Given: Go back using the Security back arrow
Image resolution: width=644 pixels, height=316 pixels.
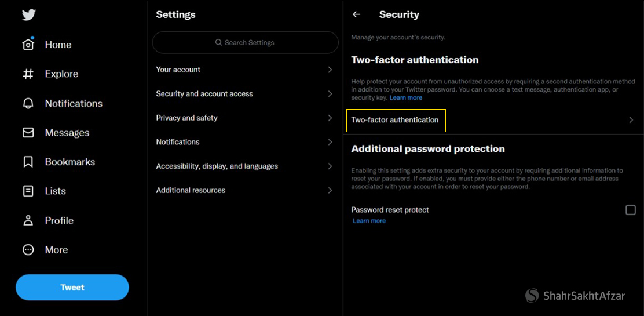Looking at the screenshot, I should coord(357,14).
